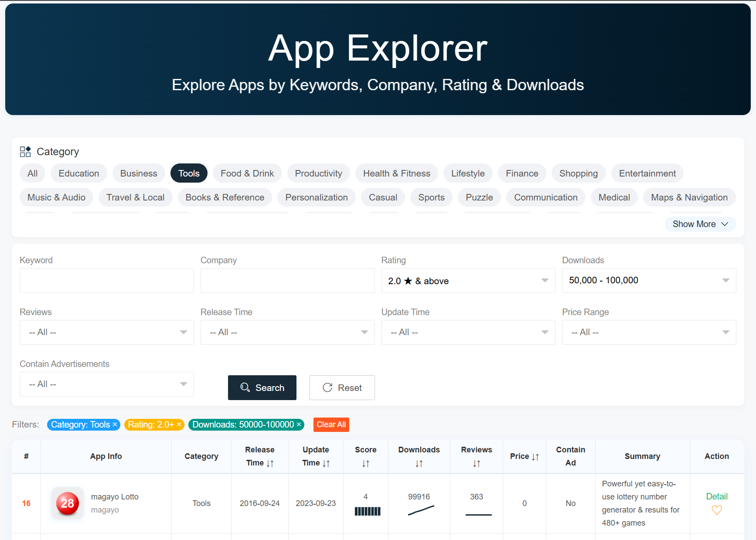756x540 pixels.
Task: Click the magnifier icon on the Search button
Action: pos(245,387)
